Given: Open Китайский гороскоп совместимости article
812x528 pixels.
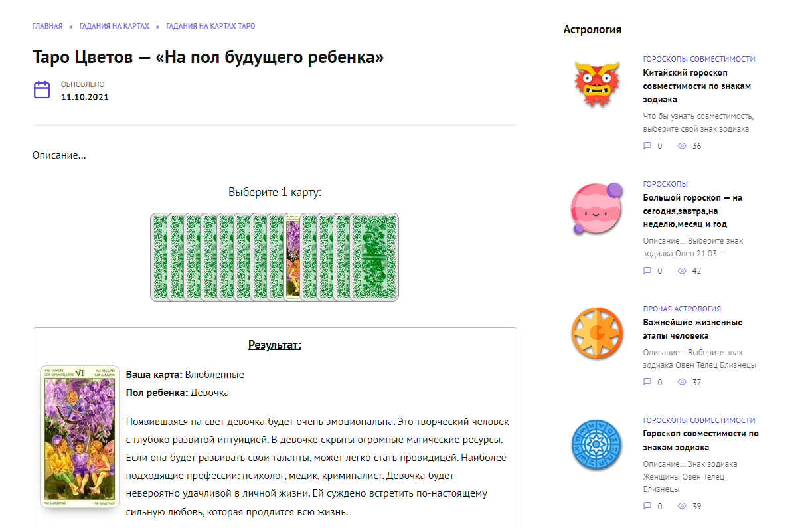Looking at the screenshot, I should [697, 86].
